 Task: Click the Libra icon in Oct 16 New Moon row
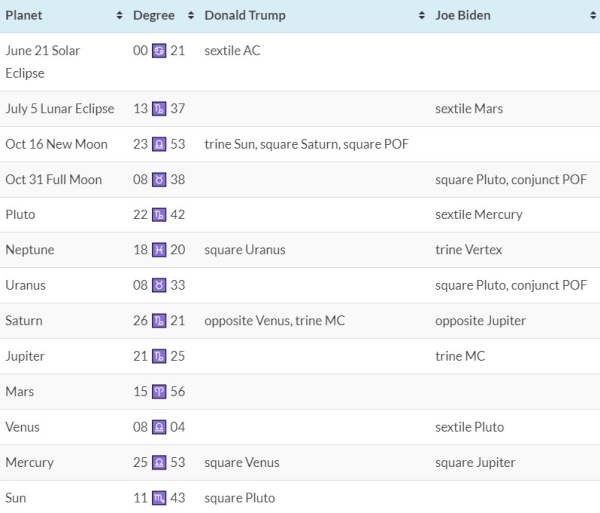(x=159, y=144)
